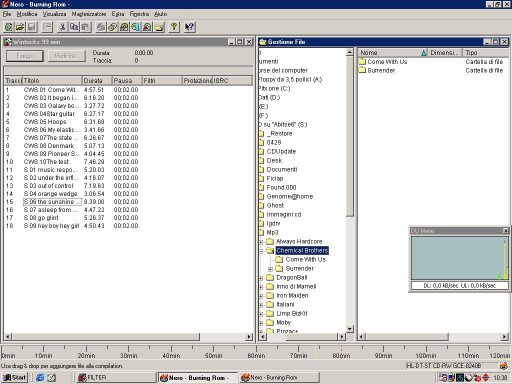Click the burn flame icon in status bar
Image resolution: width=512 pixels, height=384 pixels.
(x=504, y=366)
